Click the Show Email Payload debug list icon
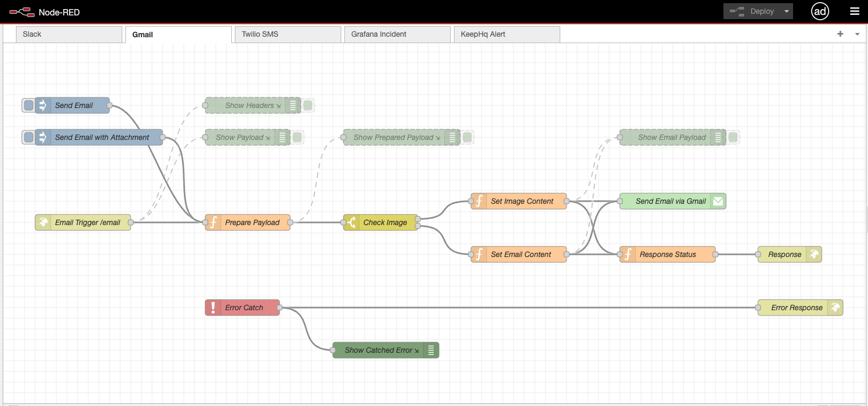Screen dimensions: 868x406 [718, 137]
